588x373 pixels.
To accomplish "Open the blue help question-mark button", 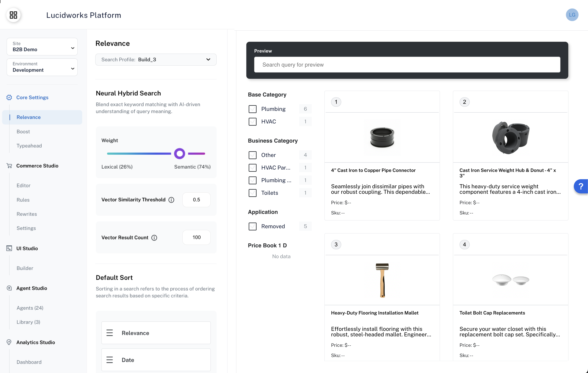I will (x=581, y=186).
